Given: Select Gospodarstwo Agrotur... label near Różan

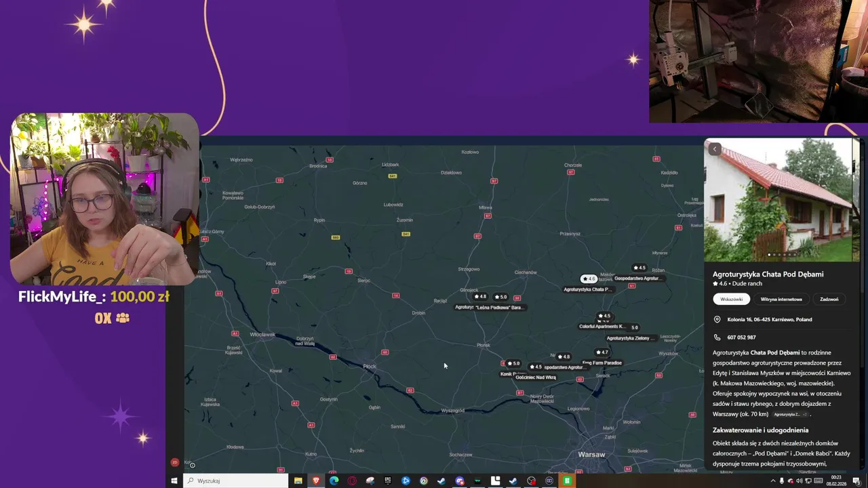Looking at the screenshot, I should 637,278.
